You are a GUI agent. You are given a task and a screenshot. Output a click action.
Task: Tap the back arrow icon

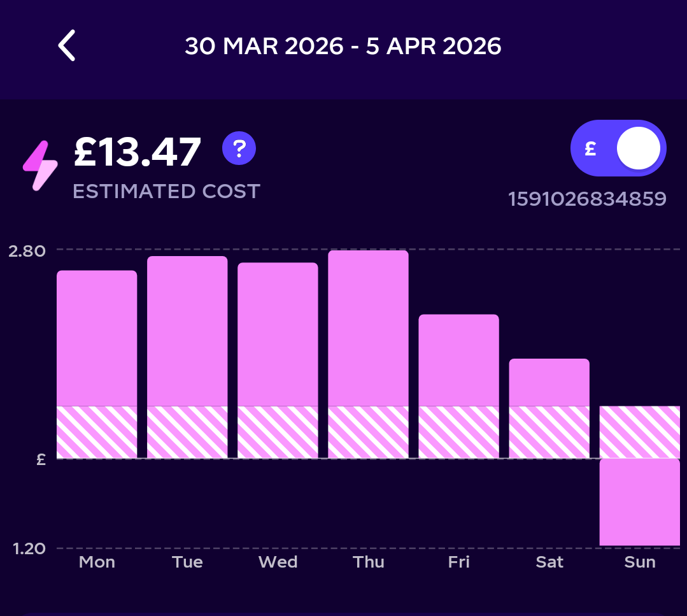(67, 46)
